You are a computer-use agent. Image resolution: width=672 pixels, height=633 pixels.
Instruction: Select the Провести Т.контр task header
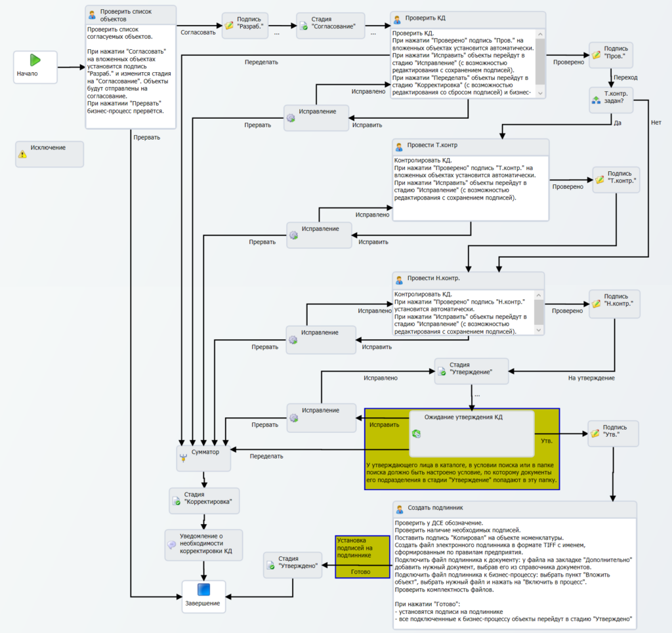(x=471, y=146)
